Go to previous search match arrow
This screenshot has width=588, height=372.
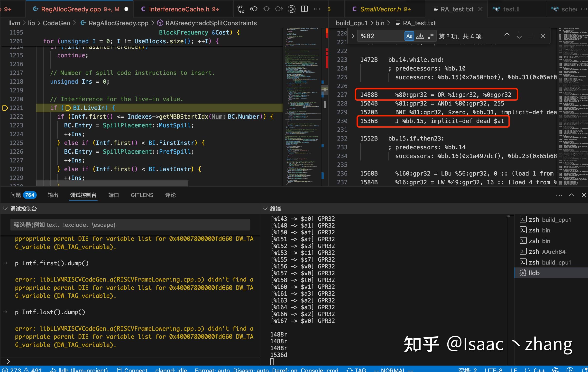click(x=507, y=36)
